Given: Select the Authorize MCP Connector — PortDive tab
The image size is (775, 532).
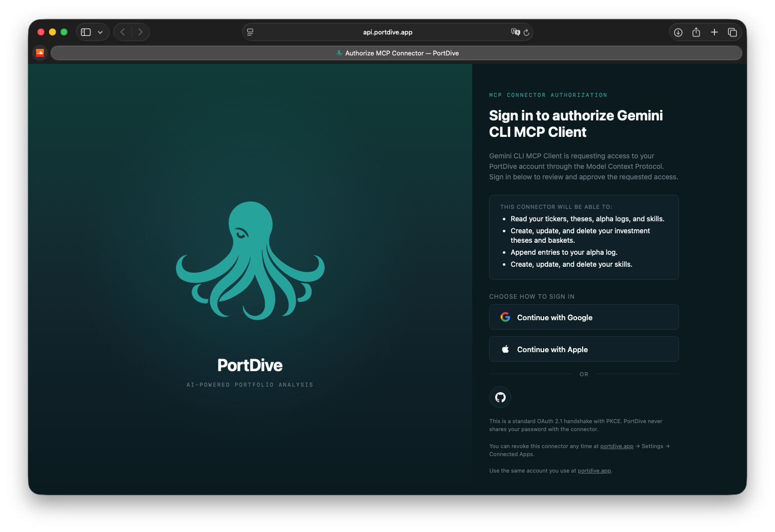Looking at the screenshot, I should click(x=396, y=53).
